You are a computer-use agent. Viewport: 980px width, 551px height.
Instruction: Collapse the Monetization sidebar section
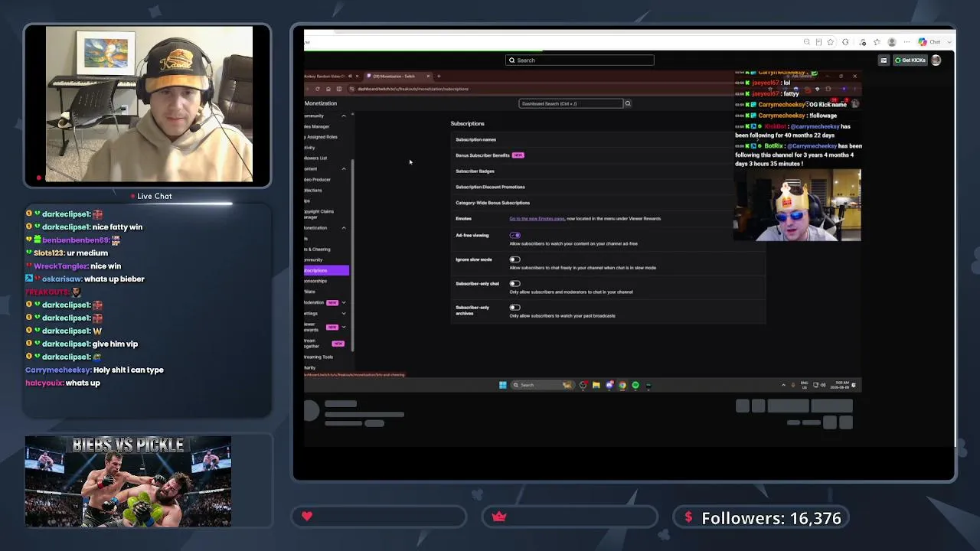tap(343, 228)
